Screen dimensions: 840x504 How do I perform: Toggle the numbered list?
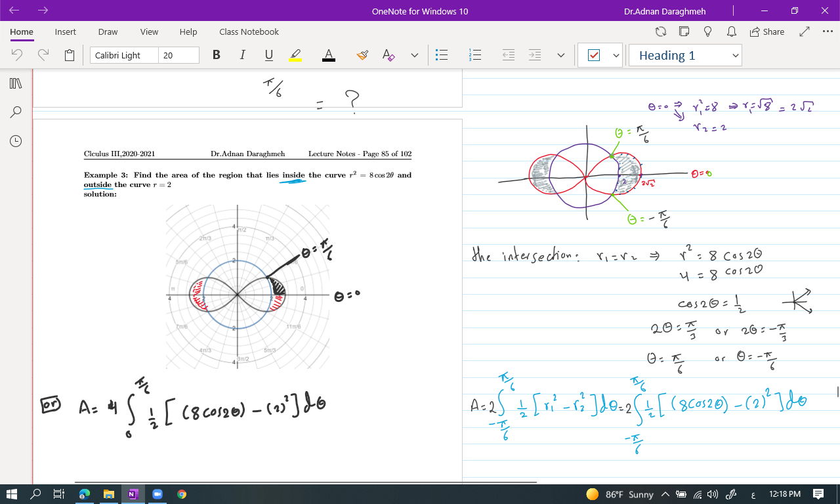[476, 55]
